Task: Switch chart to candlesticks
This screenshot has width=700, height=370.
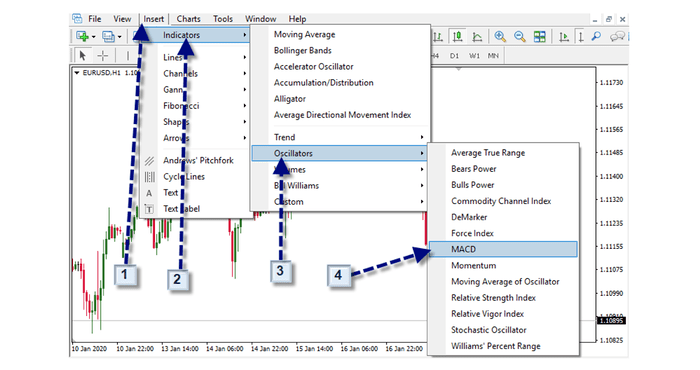Action: coord(457,36)
